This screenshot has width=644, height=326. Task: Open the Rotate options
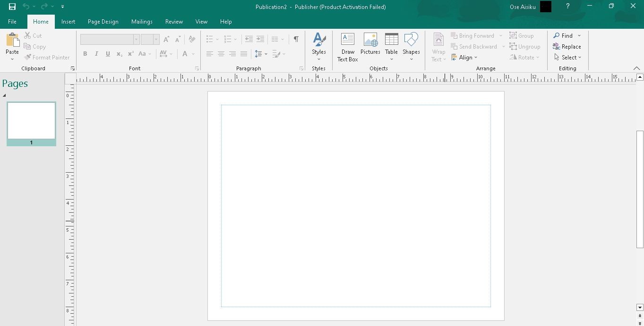524,58
